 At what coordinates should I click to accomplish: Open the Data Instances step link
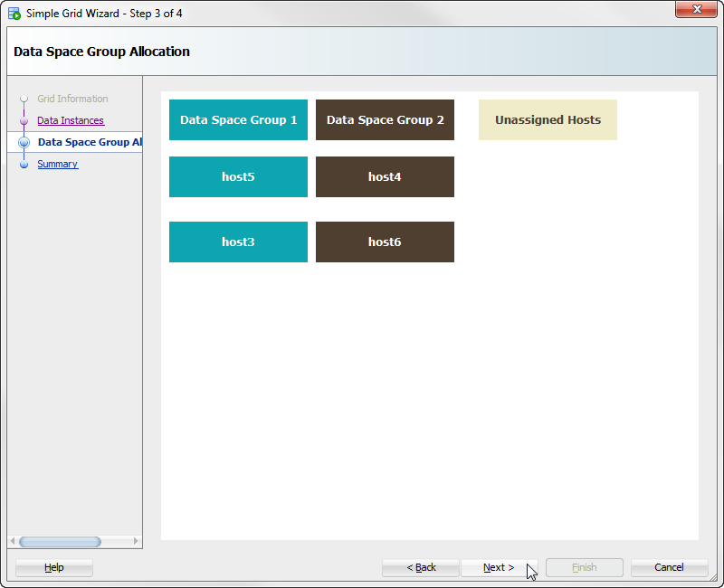click(x=71, y=120)
